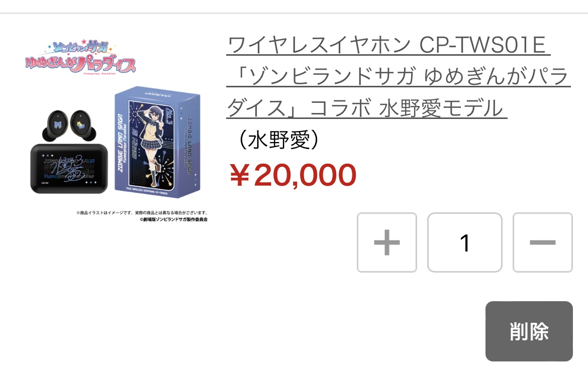The width and height of the screenshot is (588, 374).
Task: Open the ワイヤレスイヤホン CP-TWS01E product link
Action: point(388,45)
